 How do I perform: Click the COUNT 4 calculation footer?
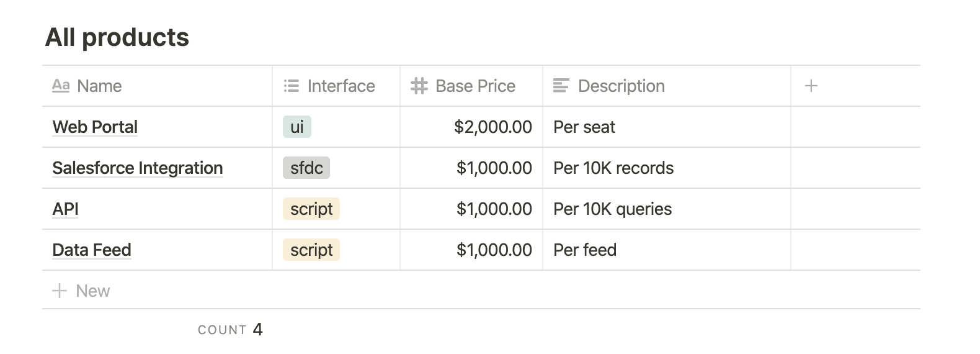[230, 329]
